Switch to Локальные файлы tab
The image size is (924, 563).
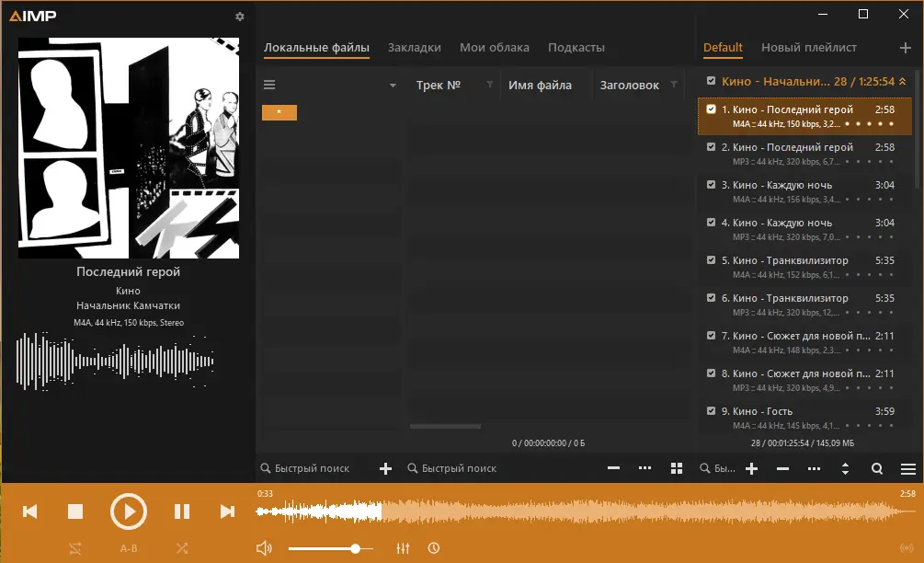(x=316, y=48)
